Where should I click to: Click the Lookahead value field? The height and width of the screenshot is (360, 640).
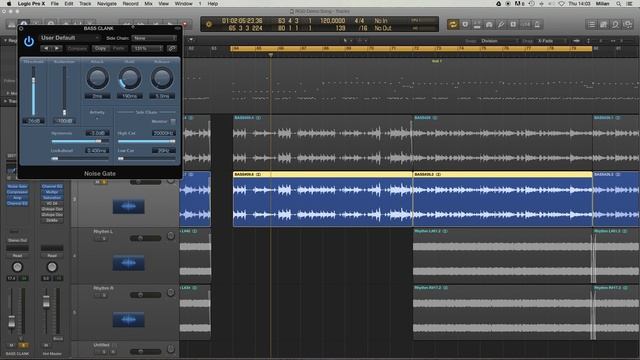97,151
